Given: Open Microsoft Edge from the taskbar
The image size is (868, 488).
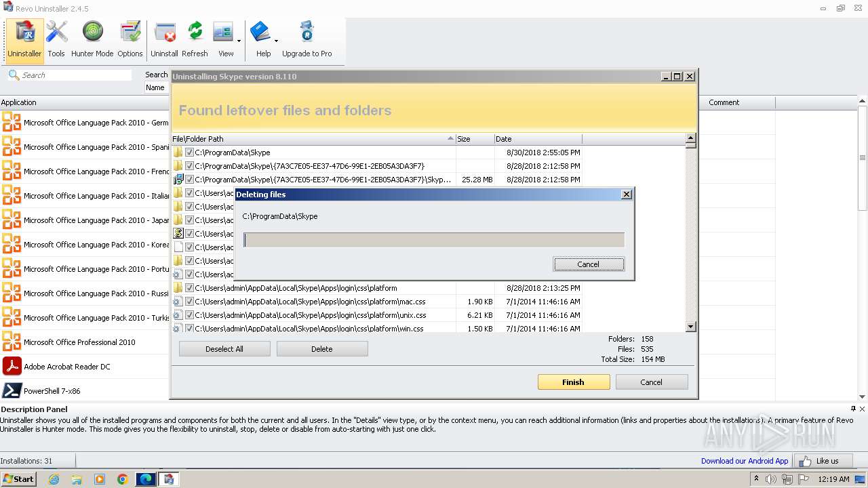Looking at the screenshot, I should [146, 479].
